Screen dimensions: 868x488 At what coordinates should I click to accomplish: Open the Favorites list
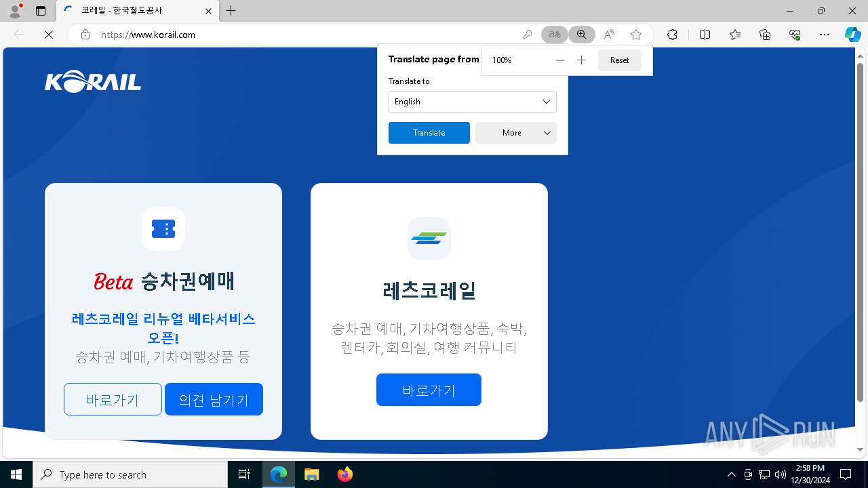(x=735, y=35)
